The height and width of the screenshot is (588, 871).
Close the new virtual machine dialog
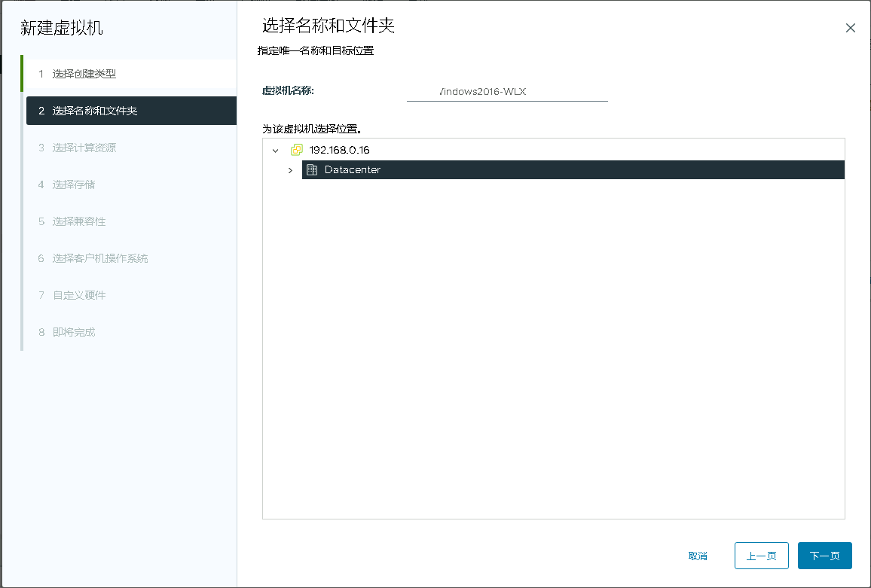click(850, 28)
